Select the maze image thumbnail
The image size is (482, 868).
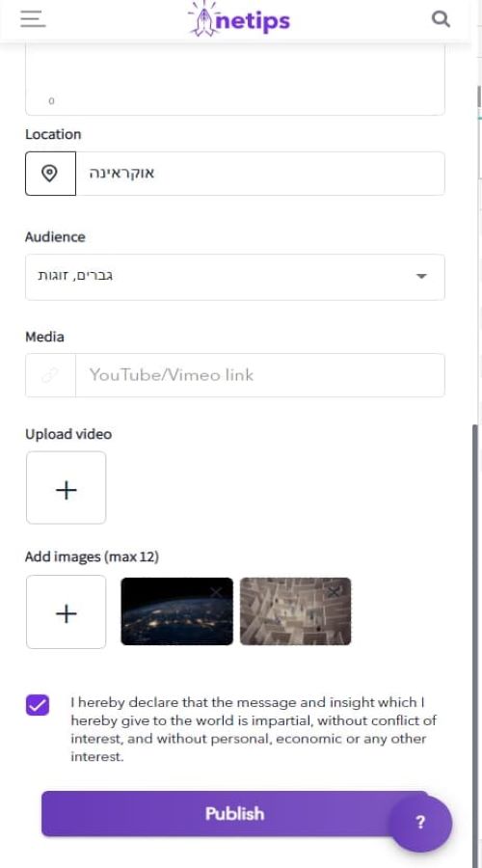coord(296,611)
